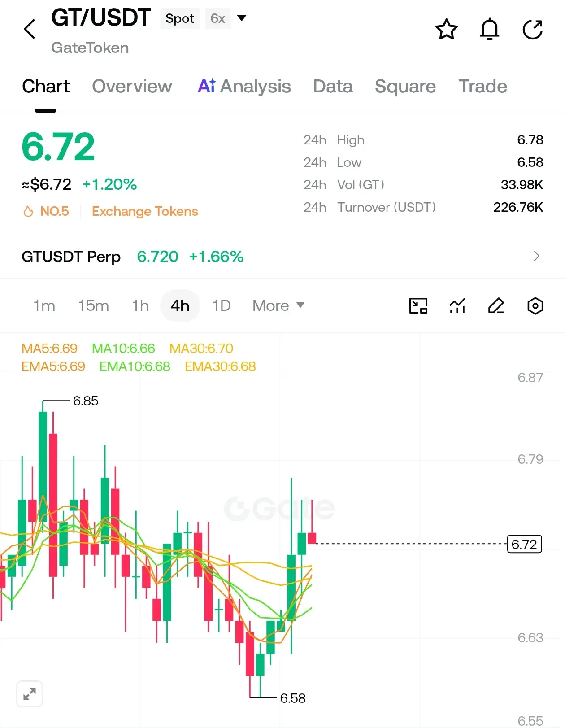Image resolution: width=565 pixels, height=728 pixels.
Task: Open picture-in-picture chart icon
Action: pyautogui.click(x=418, y=306)
